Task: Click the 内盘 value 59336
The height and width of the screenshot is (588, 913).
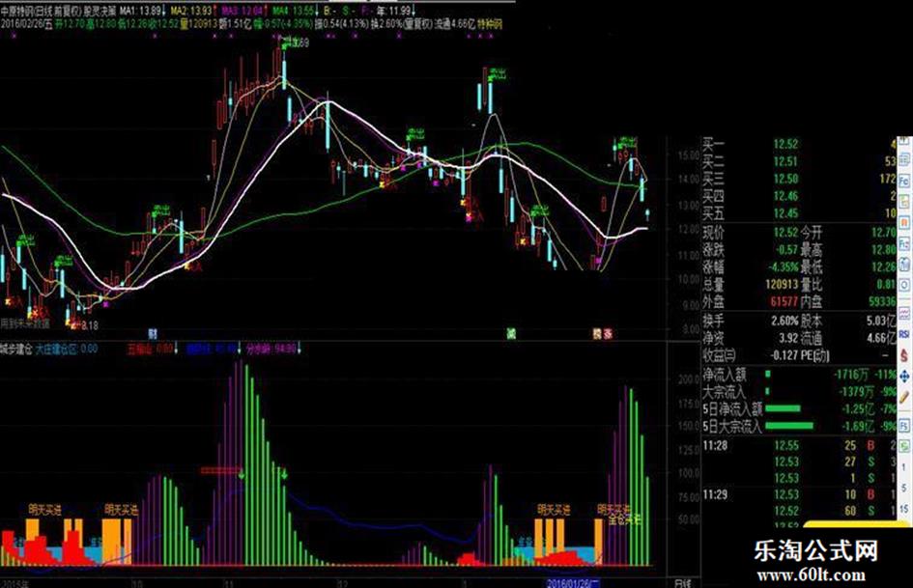Action: (882, 301)
